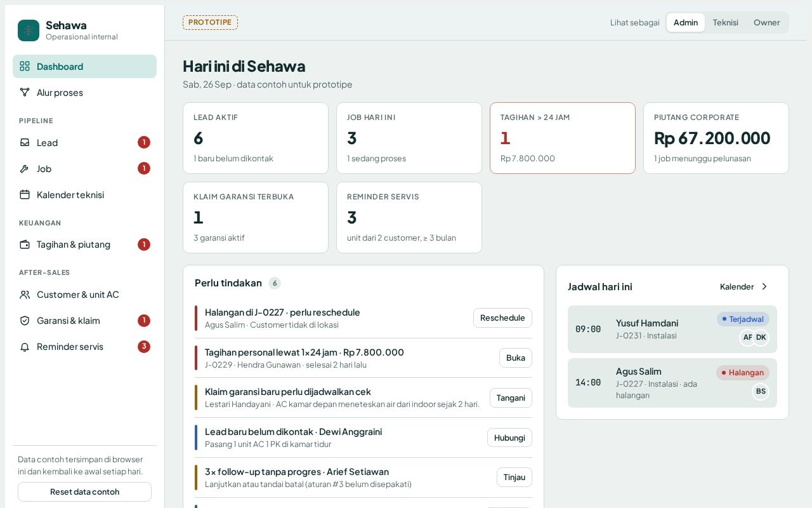812x508 pixels.
Task: Click the Kalender teknisi calendar icon
Action: 25,194
